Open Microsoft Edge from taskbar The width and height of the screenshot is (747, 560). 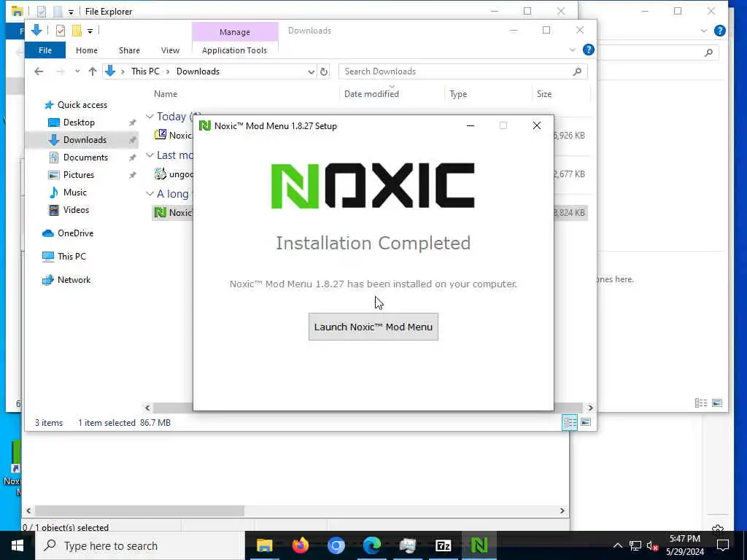coord(372,545)
